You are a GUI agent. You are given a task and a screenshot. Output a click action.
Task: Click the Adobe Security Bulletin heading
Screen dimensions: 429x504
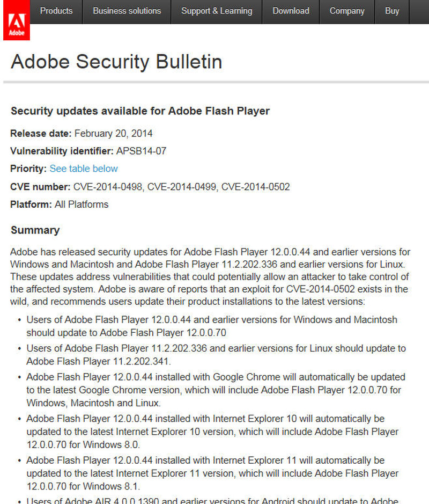click(116, 62)
